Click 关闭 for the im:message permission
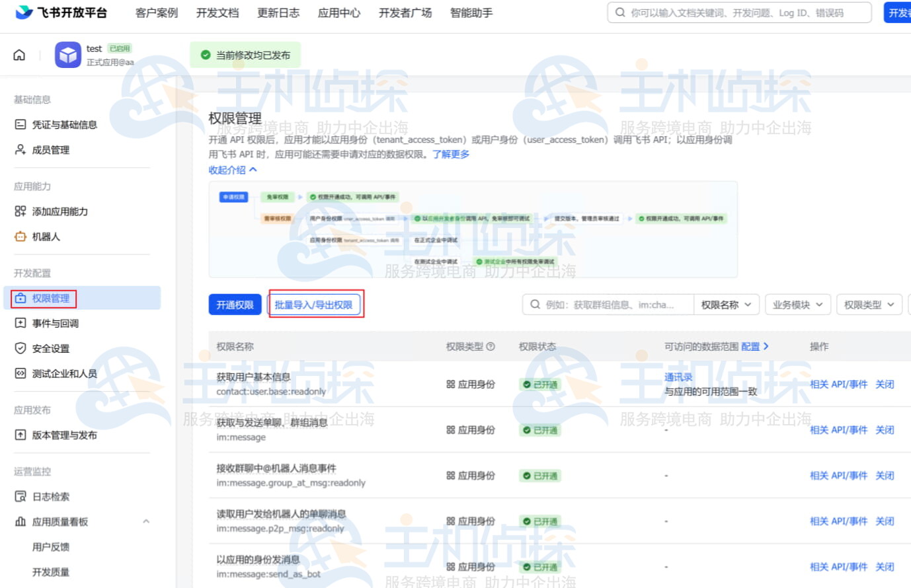Image resolution: width=911 pixels, height=588 pixels. pyautogui.click(x=885, y=429)
